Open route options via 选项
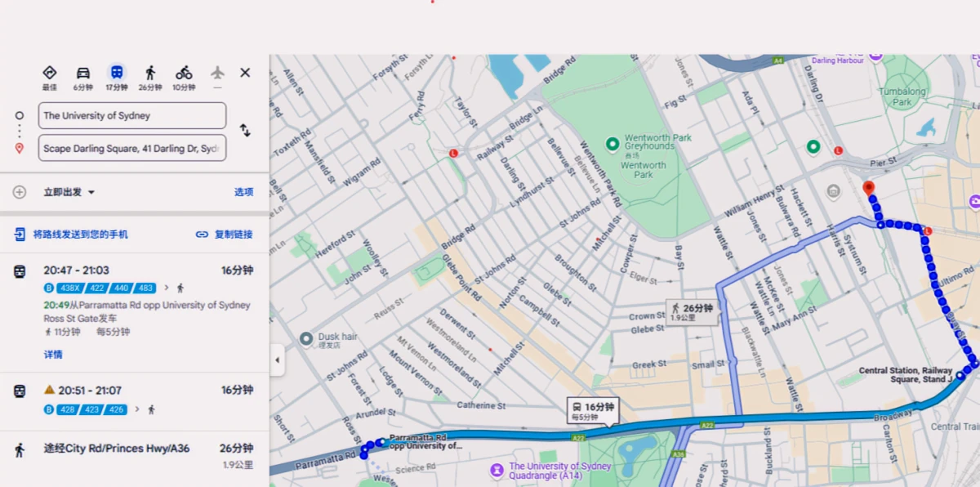Screen dimensions: 980x487 point(243,192)
